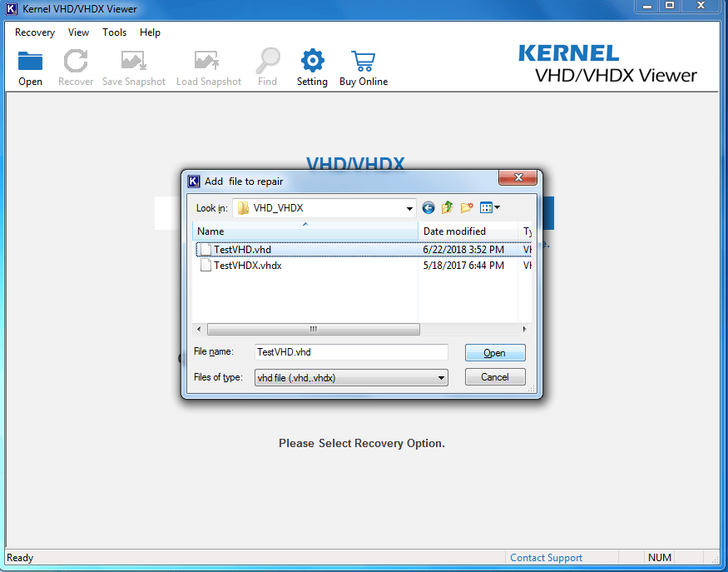
Task: Click the Ready status bar text
Action: pos(20,558)
